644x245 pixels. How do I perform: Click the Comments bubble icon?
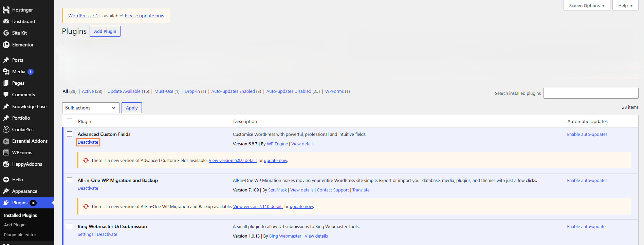6,95
